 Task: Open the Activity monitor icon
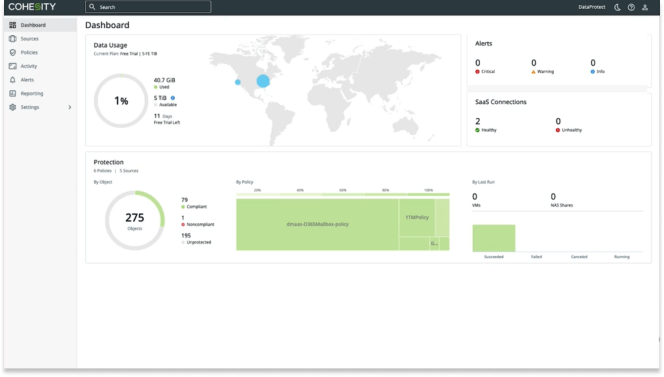(x=13, y=66)
